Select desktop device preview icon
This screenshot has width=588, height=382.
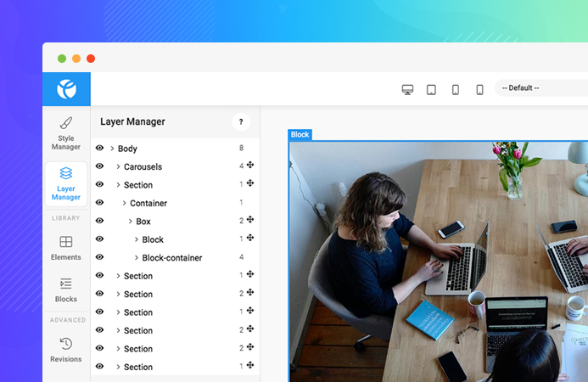coord(407,89)
